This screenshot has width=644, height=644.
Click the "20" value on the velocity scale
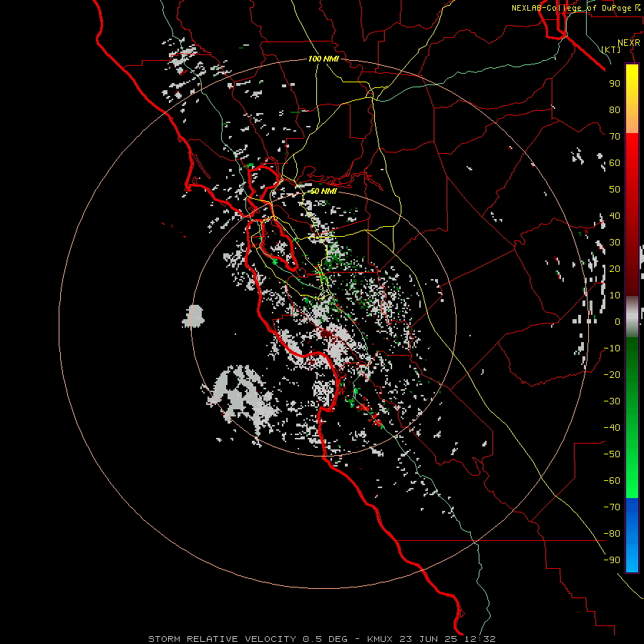point(615,269)
